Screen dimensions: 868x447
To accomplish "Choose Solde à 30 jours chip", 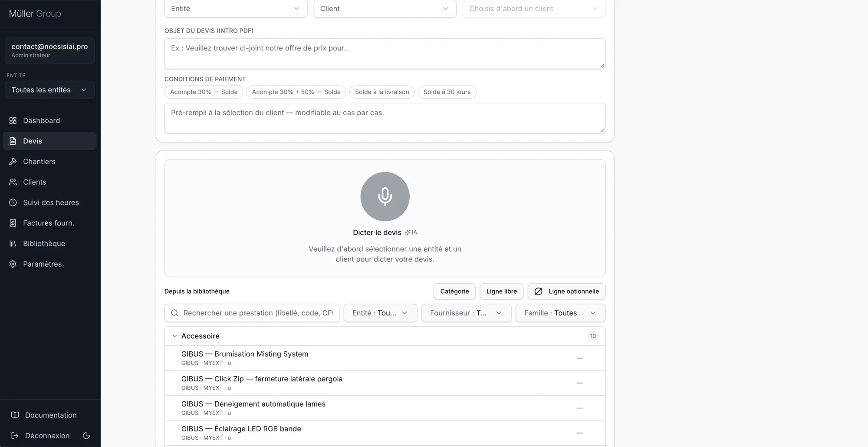I will tap(447, 92).
